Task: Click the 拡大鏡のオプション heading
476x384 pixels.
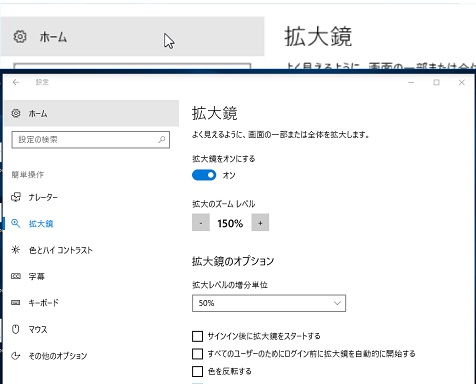Action: coord(233,261)
